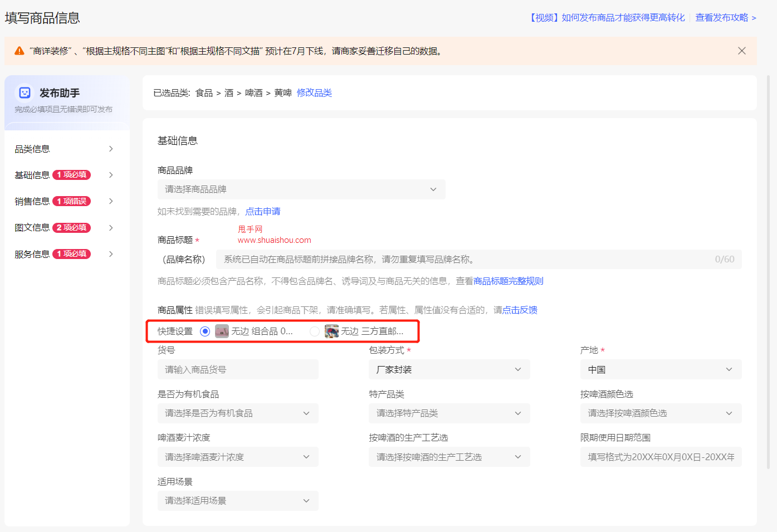Click the 1项错误 badge beside 销售信息

[71, 201]
